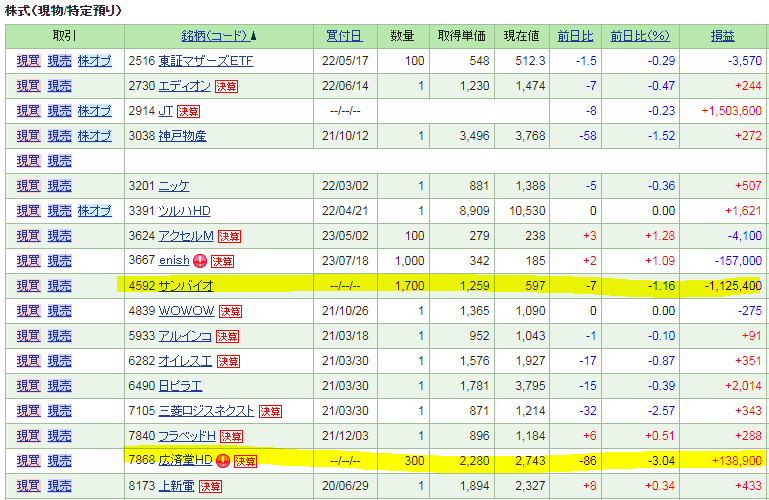Open the ツルハHD stock link
Image resolution: width=769 pixels, height=500 pixels.
[x=184, y=211]
